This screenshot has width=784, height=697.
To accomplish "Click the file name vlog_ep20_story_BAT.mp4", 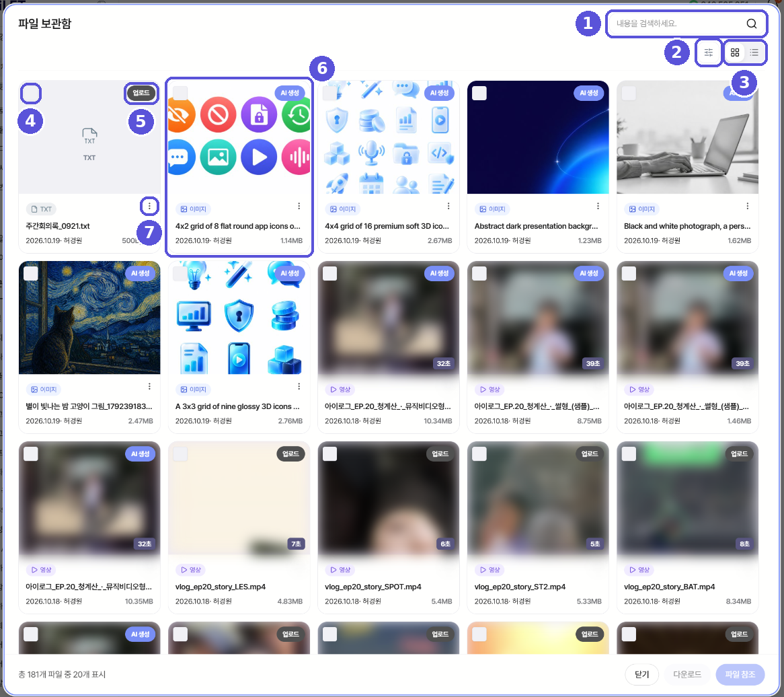I will [670, 587].
